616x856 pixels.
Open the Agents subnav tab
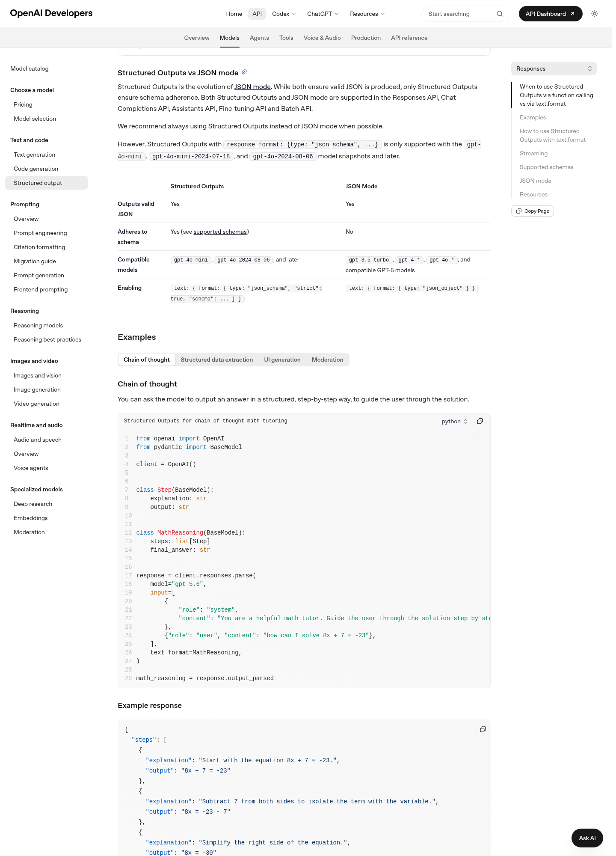click(259, 38)
